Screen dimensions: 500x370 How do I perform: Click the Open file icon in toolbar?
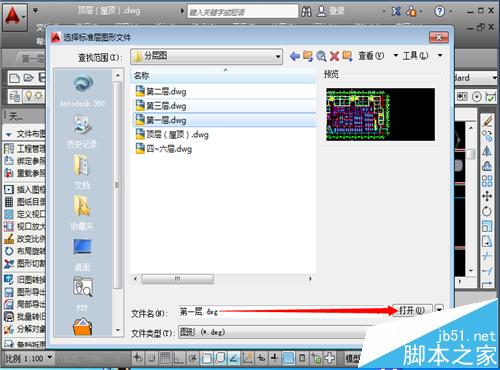29,78
